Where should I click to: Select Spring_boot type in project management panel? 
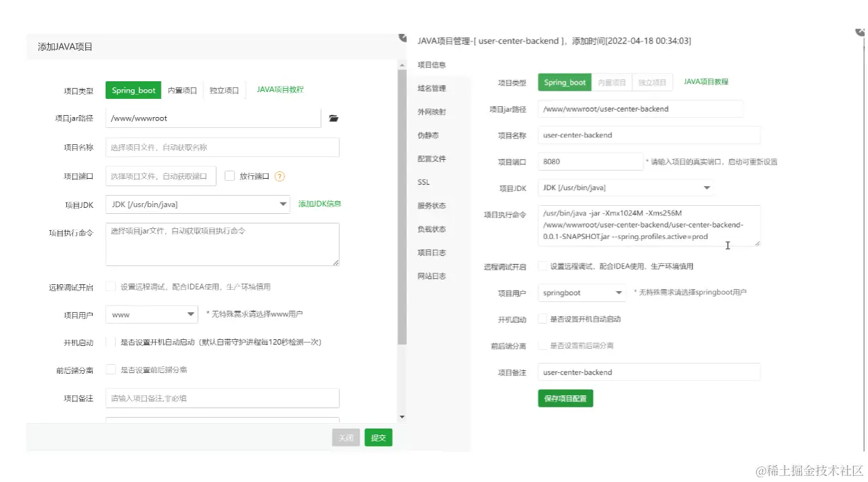[x=565, y=82]
